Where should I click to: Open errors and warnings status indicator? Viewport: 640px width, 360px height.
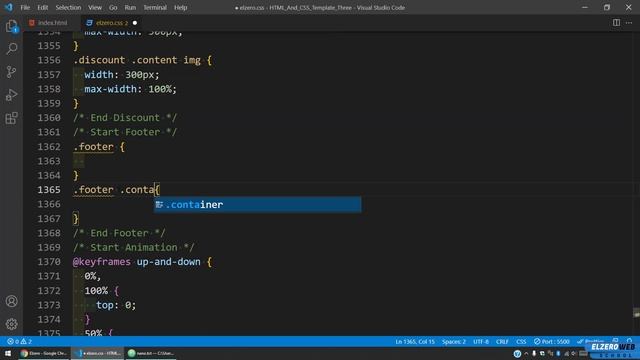point(19,342)
